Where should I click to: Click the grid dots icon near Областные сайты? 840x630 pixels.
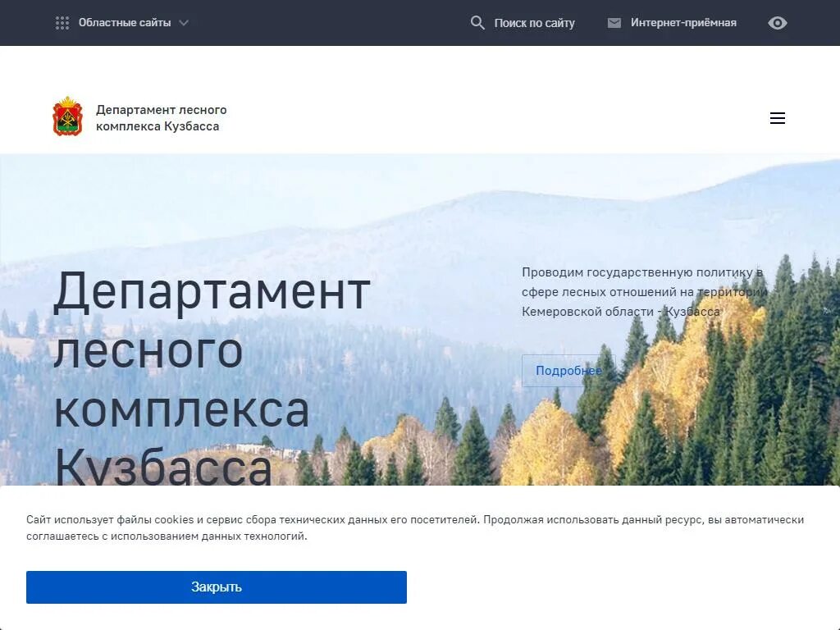62,22
